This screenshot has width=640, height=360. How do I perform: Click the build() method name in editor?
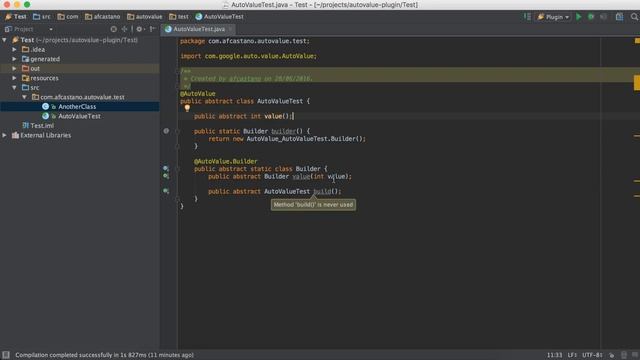click(322, 191)
